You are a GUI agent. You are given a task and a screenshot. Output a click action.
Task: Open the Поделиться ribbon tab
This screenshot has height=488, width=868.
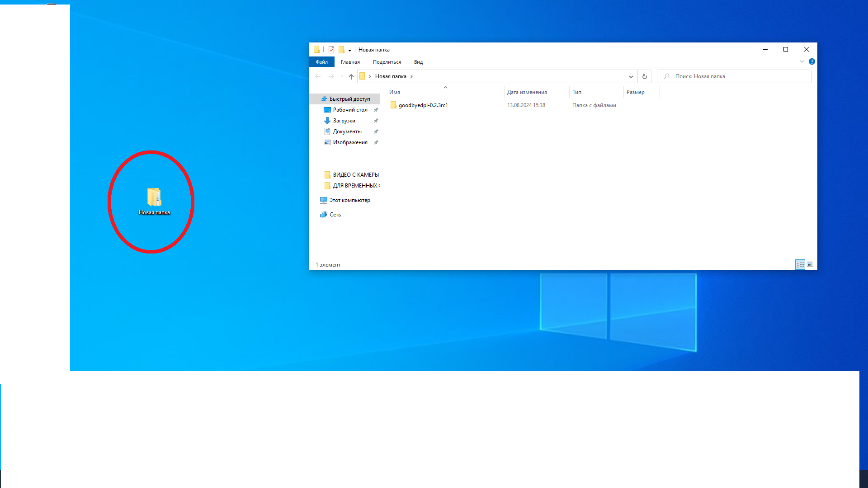pos(387,62)
